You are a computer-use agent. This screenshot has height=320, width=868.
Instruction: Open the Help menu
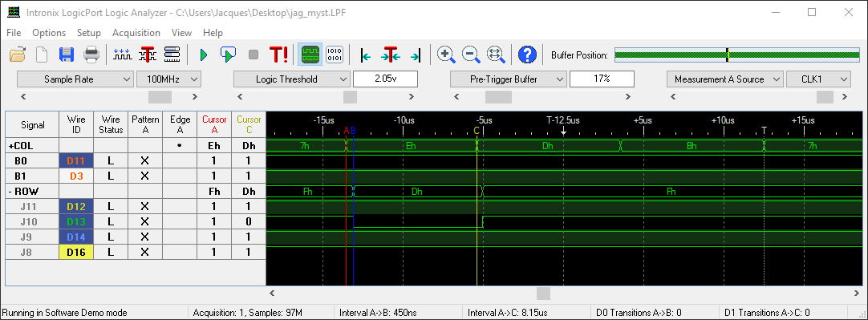tap(213, 33)
